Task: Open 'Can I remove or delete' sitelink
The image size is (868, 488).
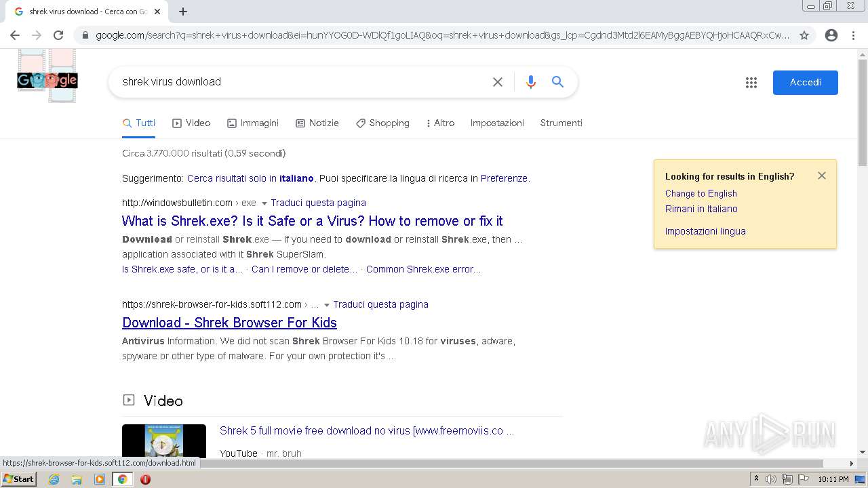Action: tap(304, 269)
